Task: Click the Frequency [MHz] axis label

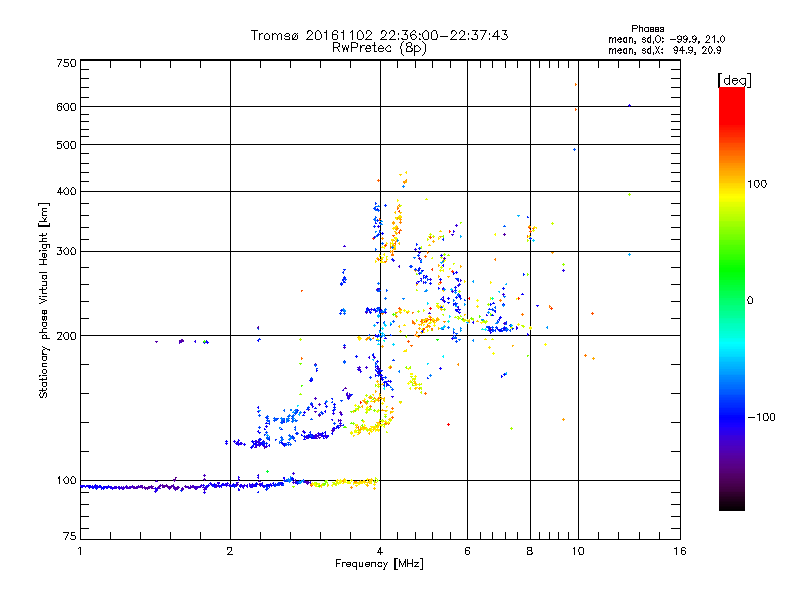Action: 379,564
